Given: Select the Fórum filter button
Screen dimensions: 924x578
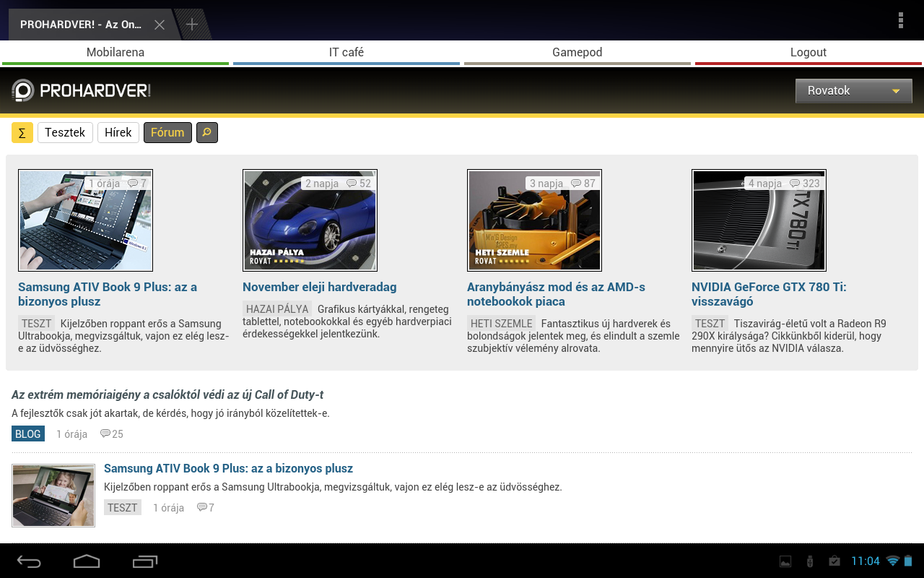Looking at the screenshot, I should [167, 133].
